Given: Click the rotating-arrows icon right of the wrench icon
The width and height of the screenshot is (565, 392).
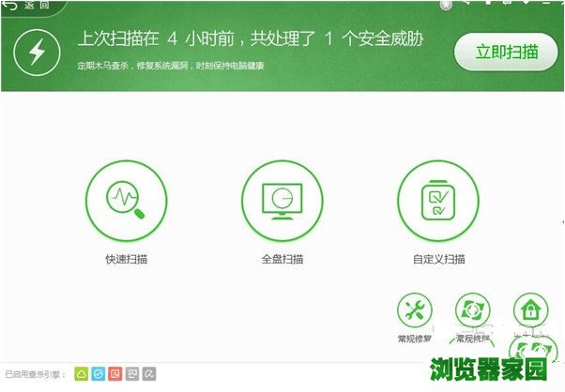Looking at the screenshot, I should click(473, 310).
